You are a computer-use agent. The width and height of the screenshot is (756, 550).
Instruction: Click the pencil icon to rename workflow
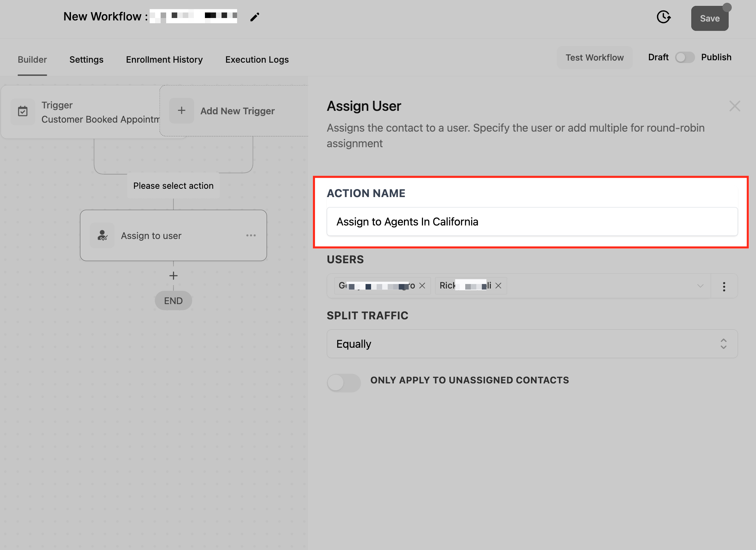click(255, 17)
